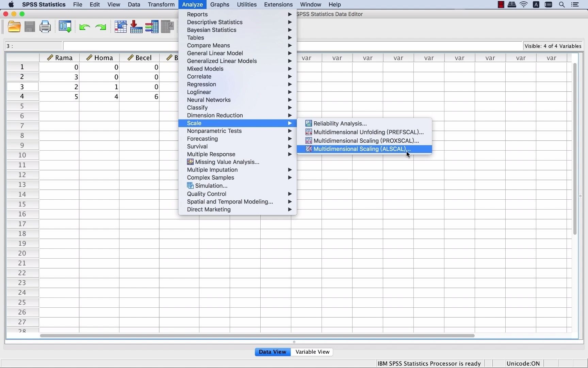Select Correlate menu entry
Screen dimensions: 588x368
(x=238, y=77)
